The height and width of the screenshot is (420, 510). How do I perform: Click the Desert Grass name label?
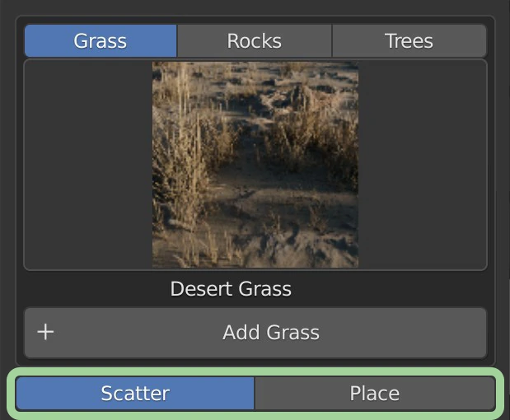[x=231, y=289]
